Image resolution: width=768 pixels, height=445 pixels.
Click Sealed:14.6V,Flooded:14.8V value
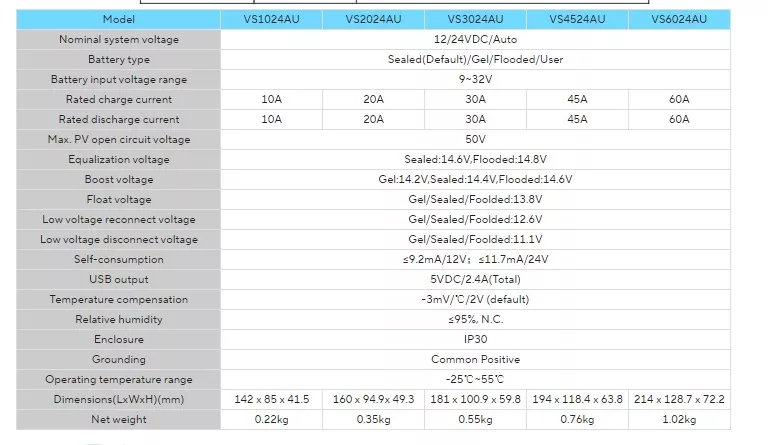[475, 160]
